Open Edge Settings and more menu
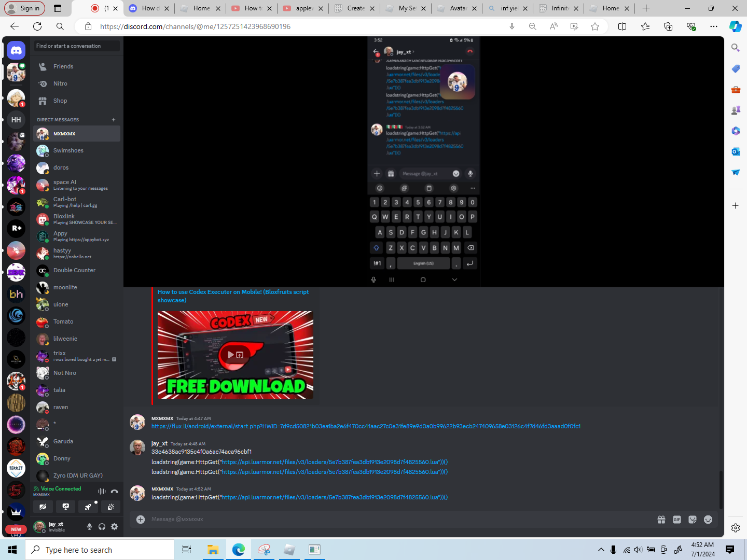Screen dimensions: 747x560 pyautogui.click(x=714, y=26)
